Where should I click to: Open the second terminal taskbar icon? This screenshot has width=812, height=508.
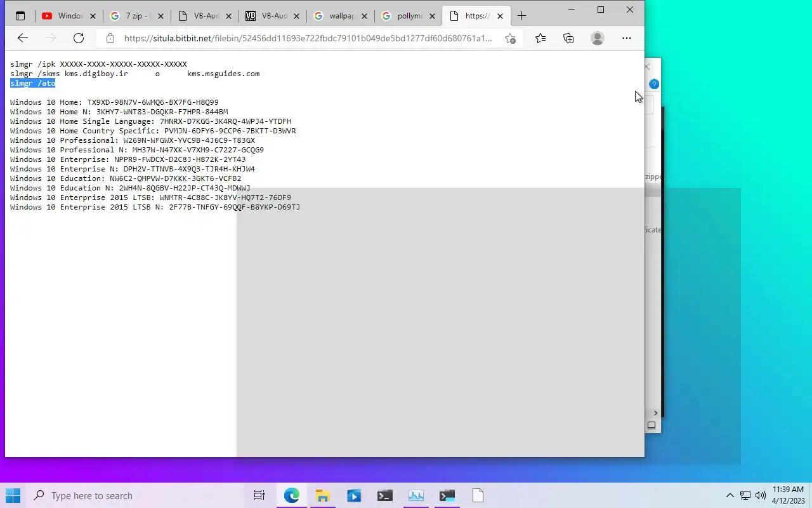[x=447, y=495]
